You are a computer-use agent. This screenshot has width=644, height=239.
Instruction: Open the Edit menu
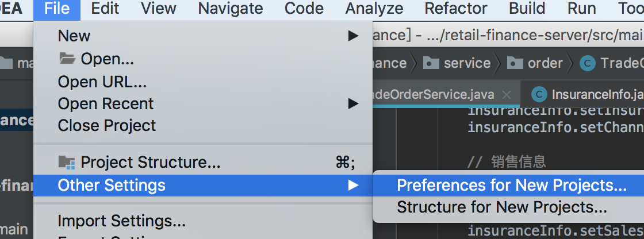(x=105, y=8)
